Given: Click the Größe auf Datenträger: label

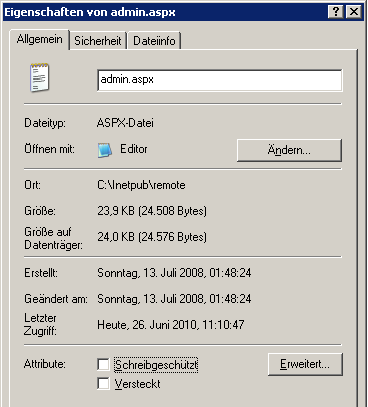Looking at the screenshot, I should coord(53,238).
